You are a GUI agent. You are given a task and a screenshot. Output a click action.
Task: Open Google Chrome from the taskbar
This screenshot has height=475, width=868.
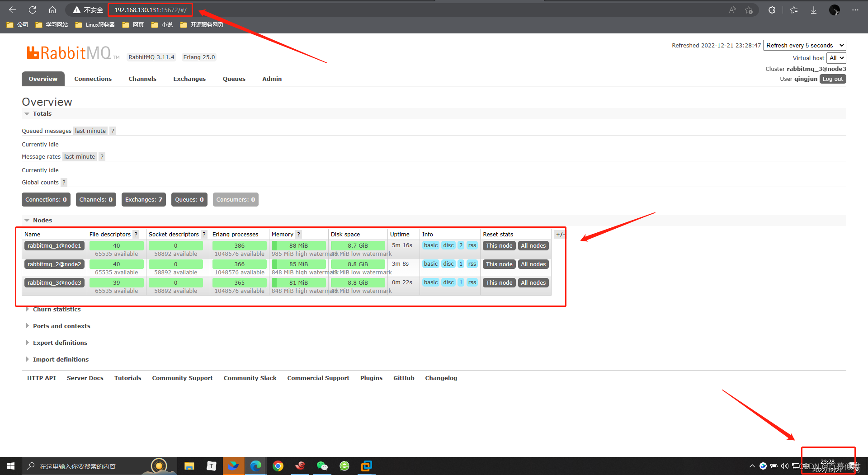click(278, 466)
